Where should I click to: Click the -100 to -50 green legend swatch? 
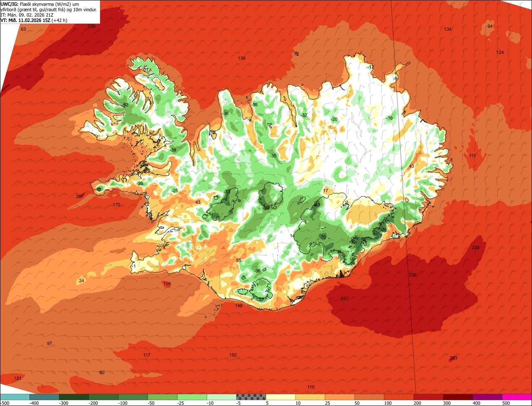133,397
